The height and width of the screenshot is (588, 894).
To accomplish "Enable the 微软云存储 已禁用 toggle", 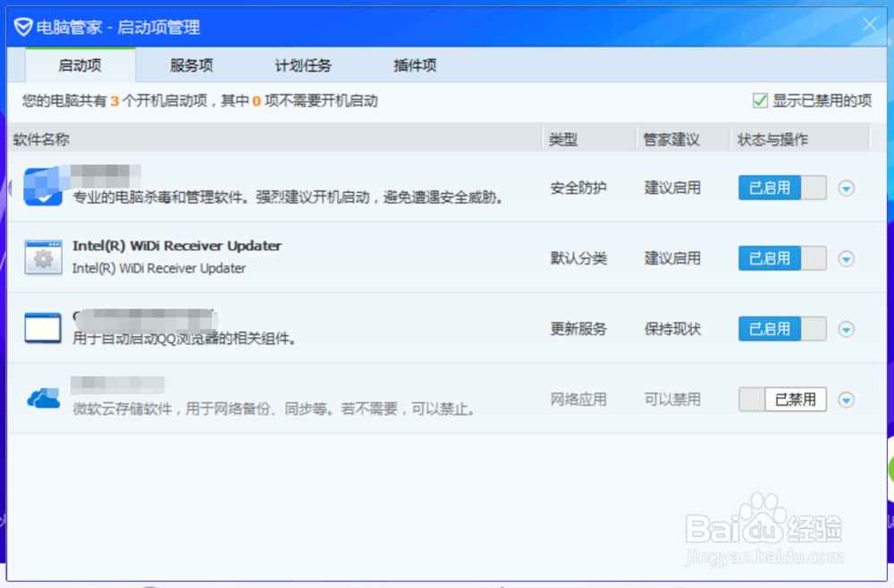I will pos(781,399).
